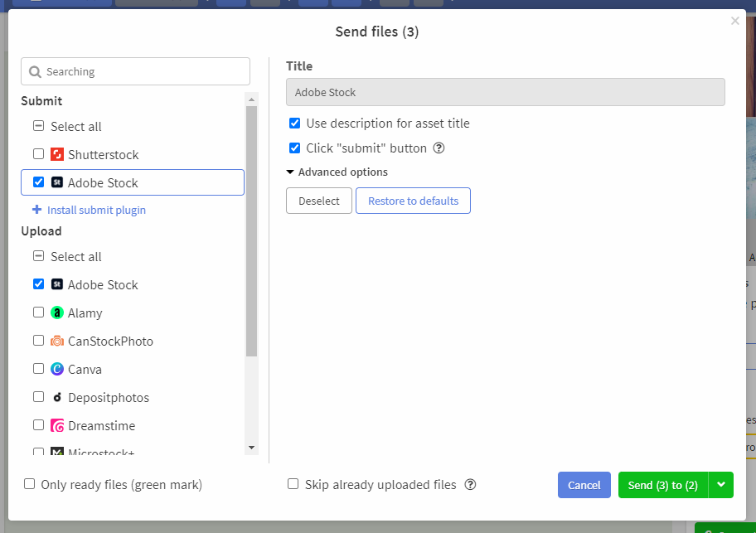Click the list scroll-up arrow
756x533 pixels.
[x=251, y=99]
